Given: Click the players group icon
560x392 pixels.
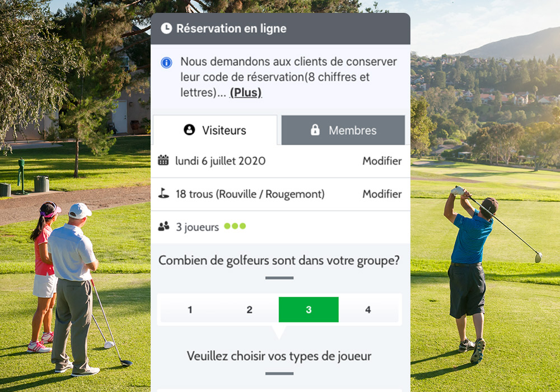Looking at the screenshot, I should [x=164, y=226].
